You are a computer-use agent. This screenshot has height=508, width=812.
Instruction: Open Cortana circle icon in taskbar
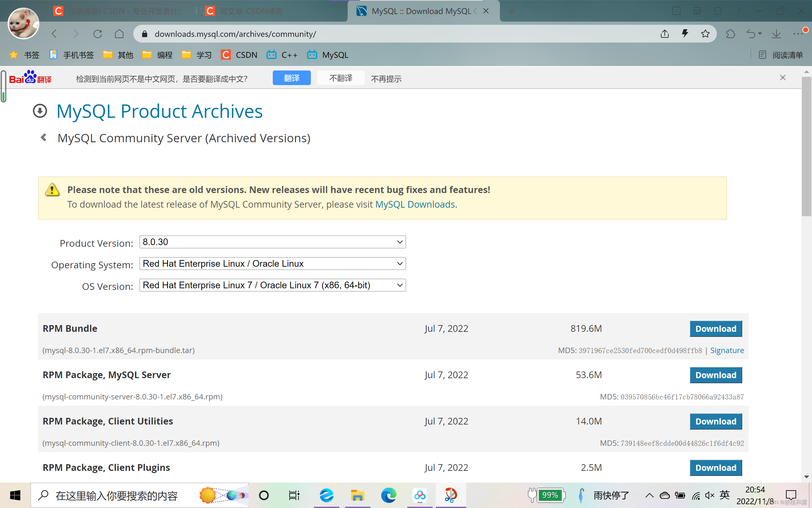pos(264,495)
